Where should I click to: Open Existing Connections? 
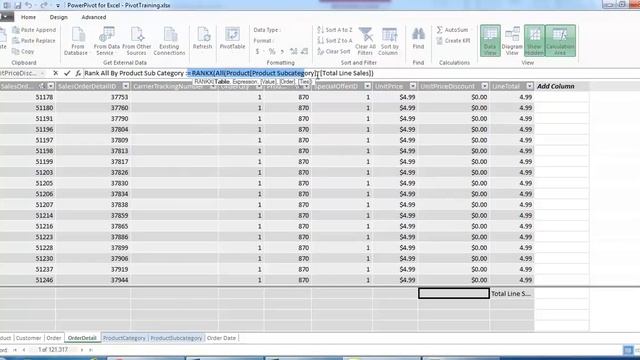point(169,41)
